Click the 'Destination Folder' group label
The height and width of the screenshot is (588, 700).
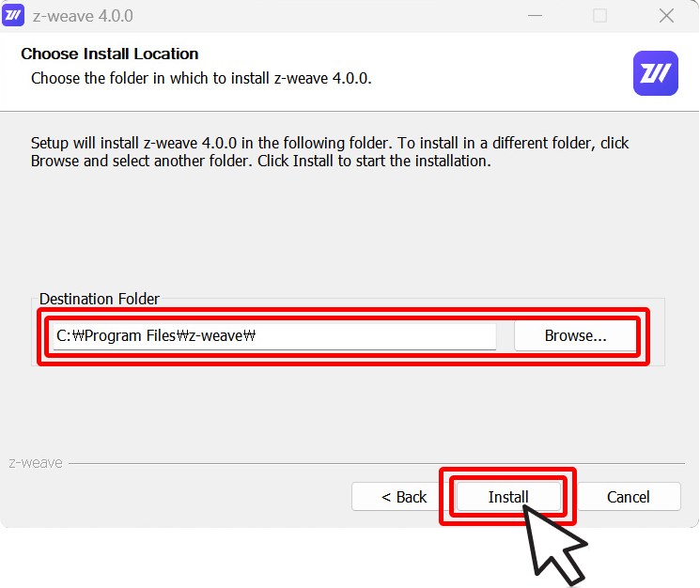coord(100,299)
